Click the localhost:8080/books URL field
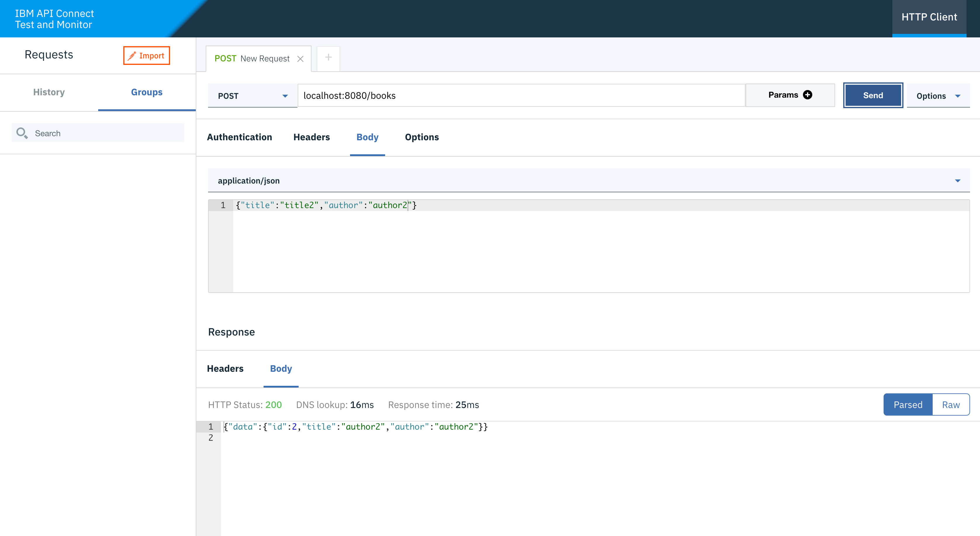The height and width of the screenshot is (536, 980). [x=521, y=96]
